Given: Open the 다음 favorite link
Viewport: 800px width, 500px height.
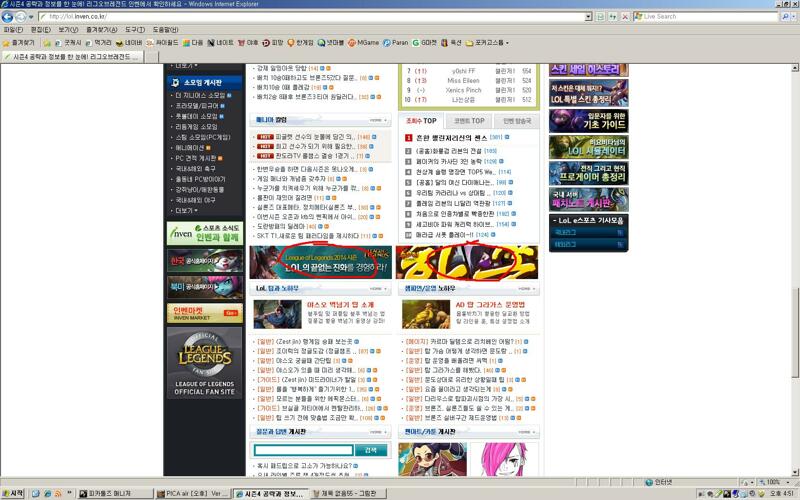Looking at the screenshot, I should point(193,43).
